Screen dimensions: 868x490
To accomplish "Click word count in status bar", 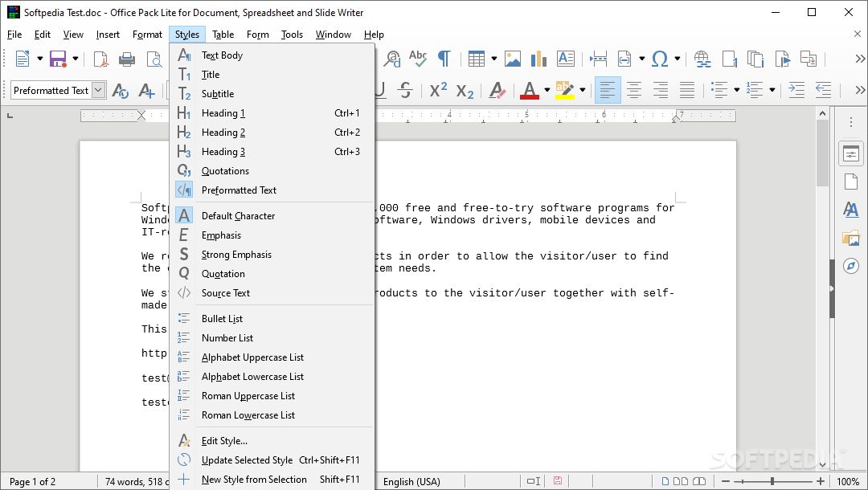I will tap(136, 482).
